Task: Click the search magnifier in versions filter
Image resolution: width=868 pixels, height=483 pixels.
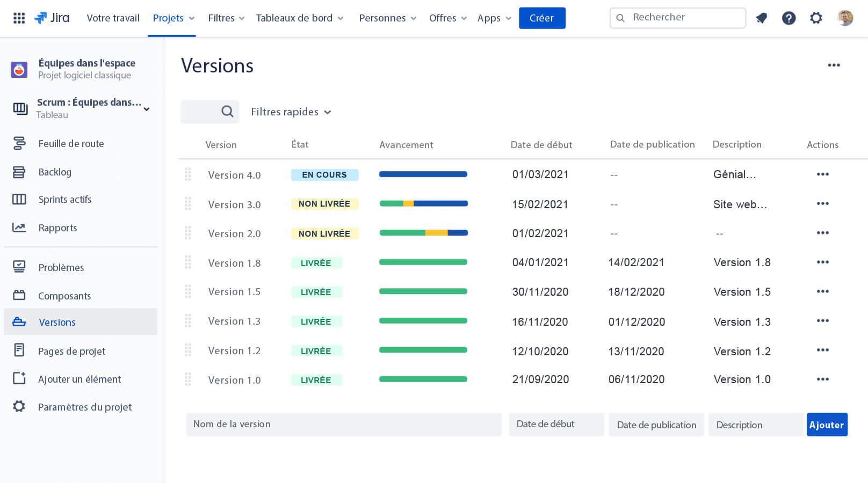Action: coord(227,112)
